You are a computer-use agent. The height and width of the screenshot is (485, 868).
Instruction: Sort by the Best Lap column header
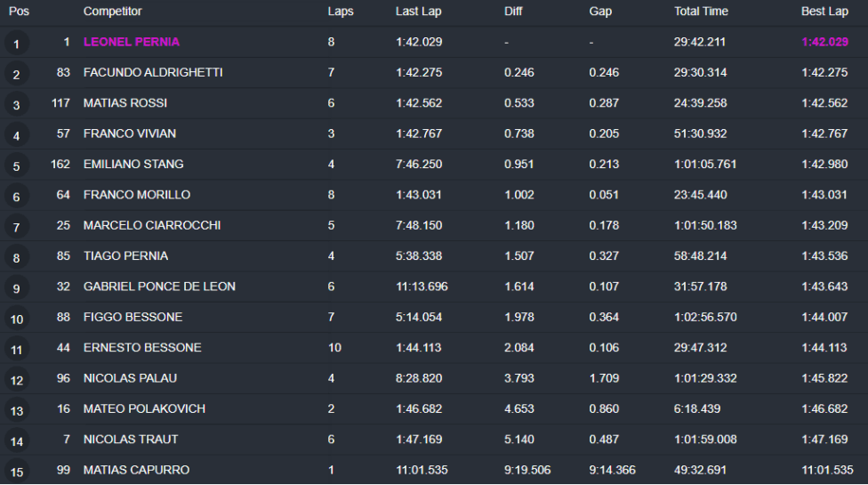tap(824, 12)
